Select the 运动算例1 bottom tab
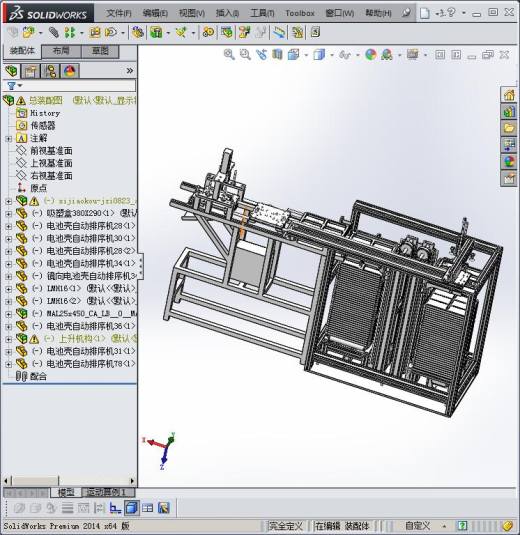The width and height of the screenshot is (520, 535). (108, 492)
